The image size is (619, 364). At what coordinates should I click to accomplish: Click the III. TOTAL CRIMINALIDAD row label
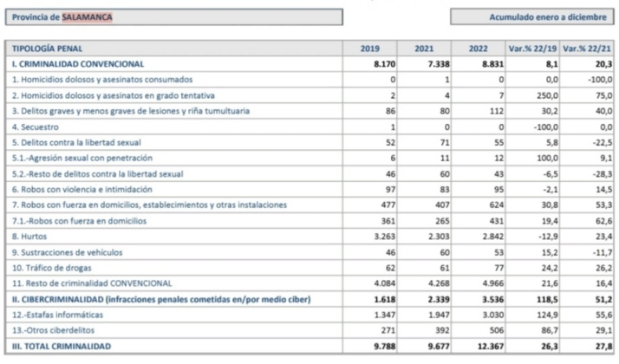[x=62, y=346]
